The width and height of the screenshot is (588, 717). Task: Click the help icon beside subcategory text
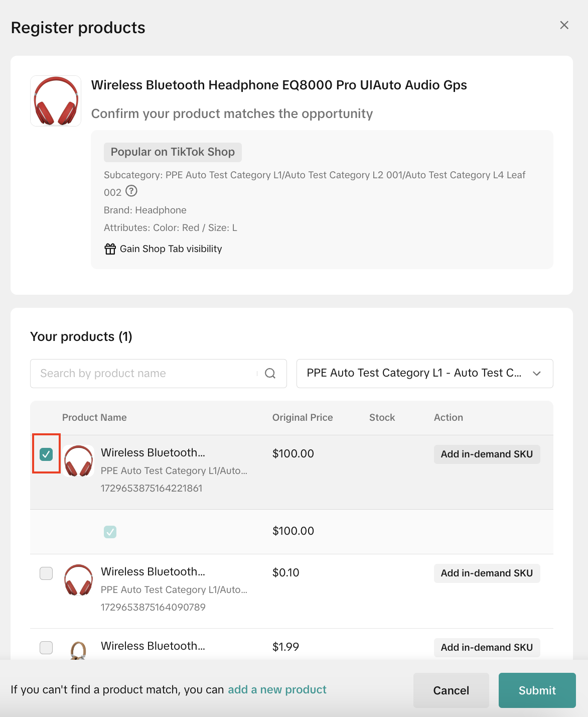[131, 191]
